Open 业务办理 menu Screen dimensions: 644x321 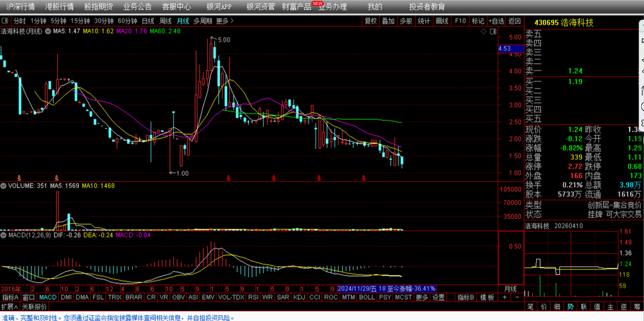coord(333,7)
